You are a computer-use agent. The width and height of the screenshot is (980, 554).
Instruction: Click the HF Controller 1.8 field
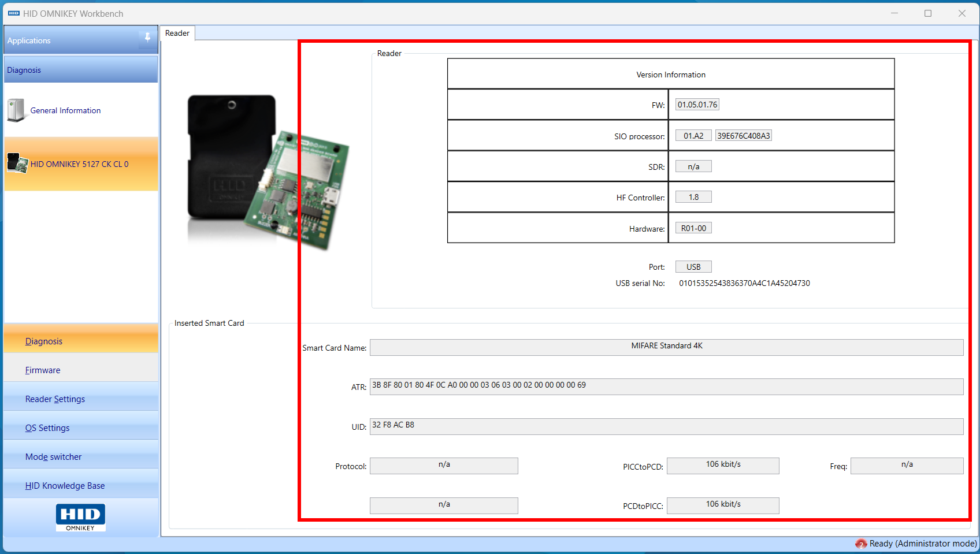tap(693, 197)
